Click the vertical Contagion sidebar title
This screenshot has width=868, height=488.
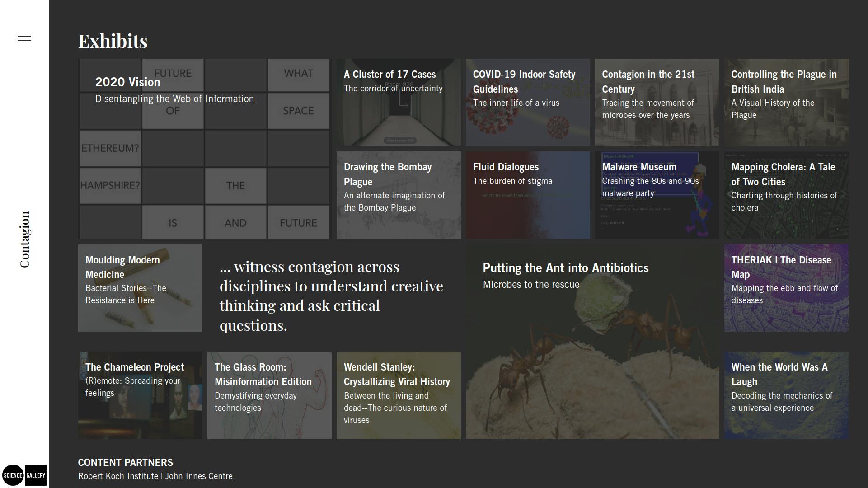point(24,239)
